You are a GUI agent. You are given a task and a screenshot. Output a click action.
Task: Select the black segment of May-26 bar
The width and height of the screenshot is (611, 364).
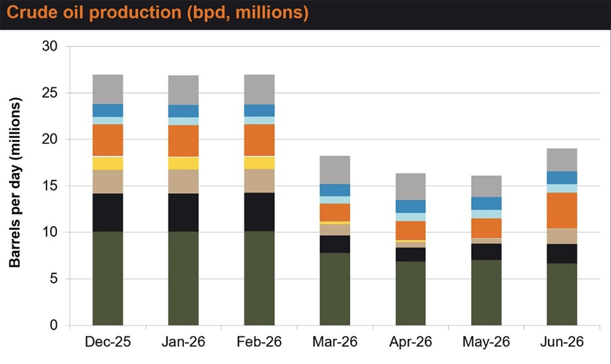point(486,252)
